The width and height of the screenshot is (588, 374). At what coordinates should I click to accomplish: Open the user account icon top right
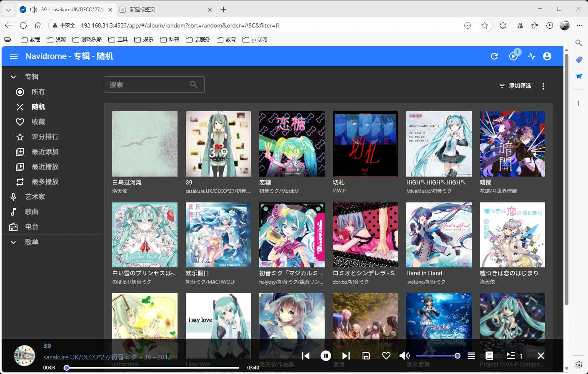click(547, 56)
